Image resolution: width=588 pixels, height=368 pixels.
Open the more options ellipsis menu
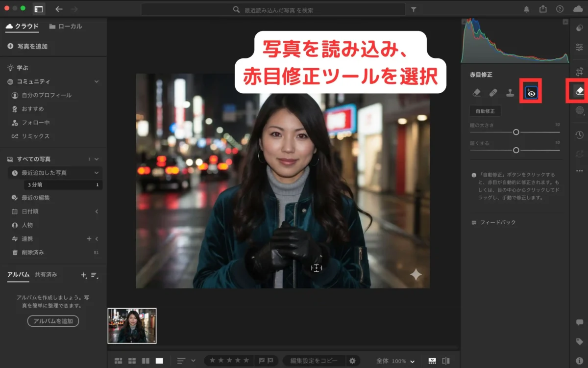(579, 169)
